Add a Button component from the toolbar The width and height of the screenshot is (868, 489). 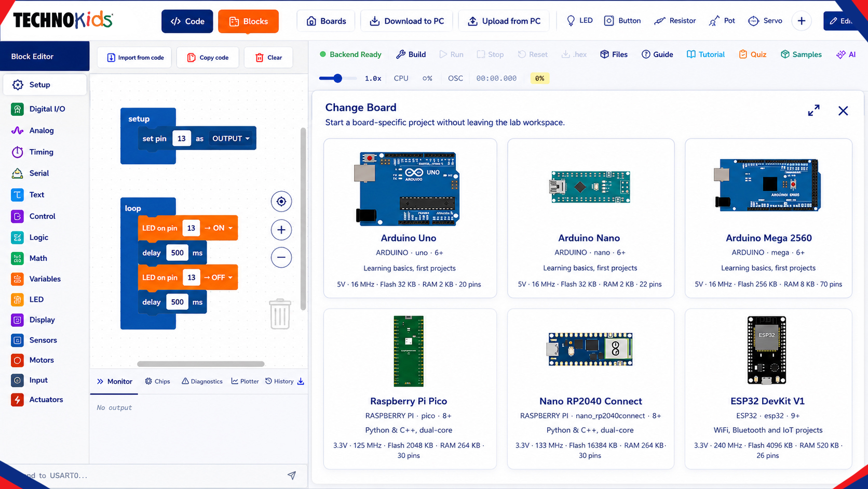pos(622,21)
